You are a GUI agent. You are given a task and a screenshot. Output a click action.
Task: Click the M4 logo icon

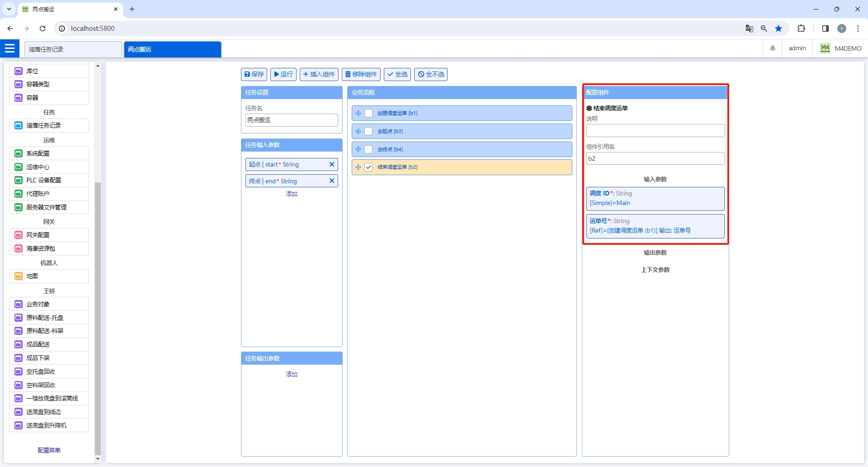coord(825,48)
